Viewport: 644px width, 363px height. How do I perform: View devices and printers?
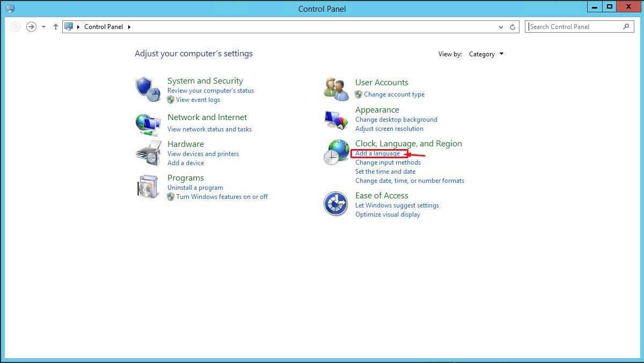point(203,154)
